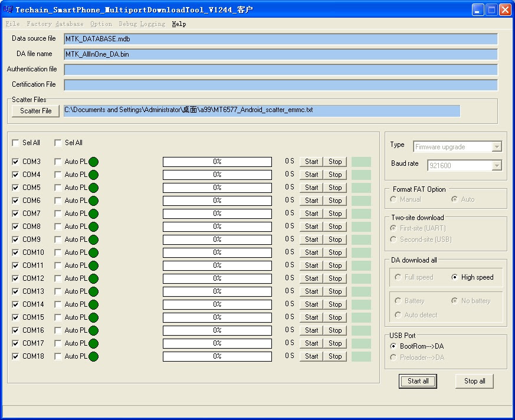The height and width of the screenshot is (420, 515).
Task: Open the Factory database menu
Action: (x=55, y=24)
